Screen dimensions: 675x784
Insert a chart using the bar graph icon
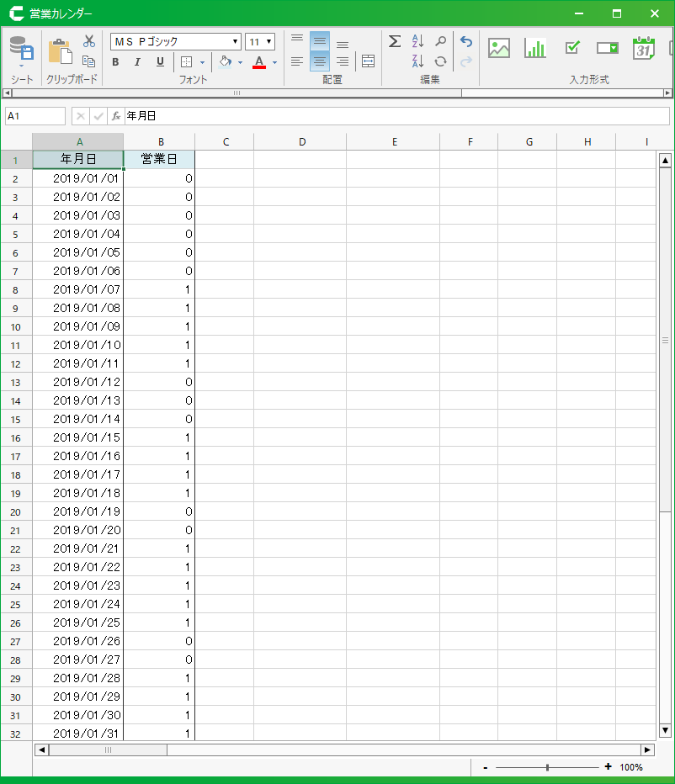pyautogui.click(x=535, y=49)
